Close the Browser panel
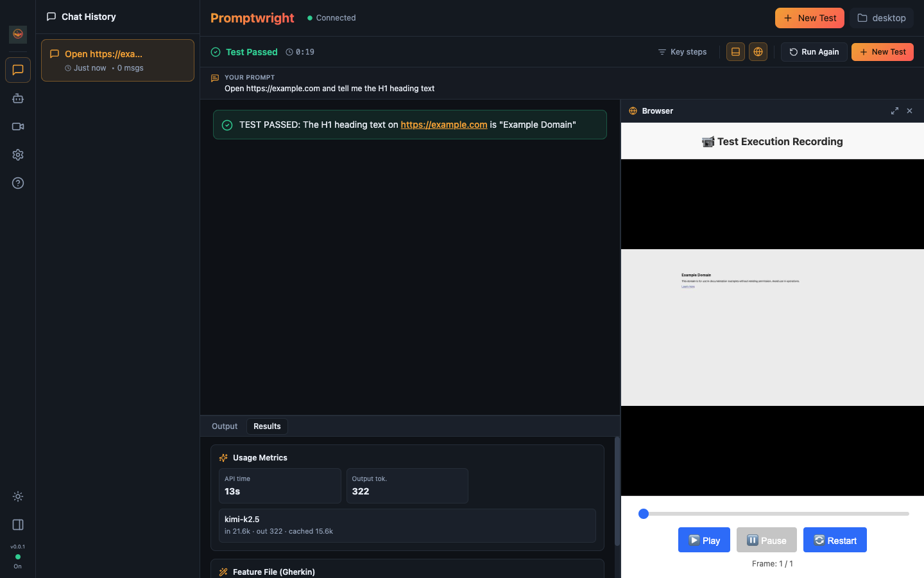 pos(909,111)
